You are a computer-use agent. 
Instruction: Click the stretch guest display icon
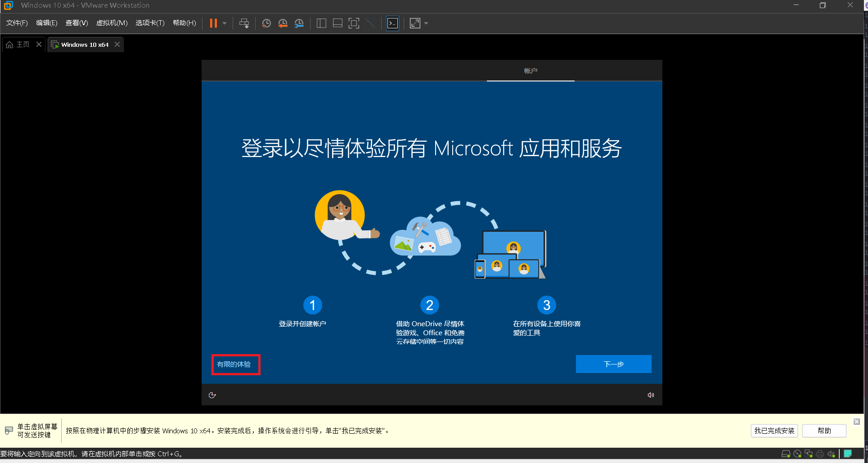[415, 23]
